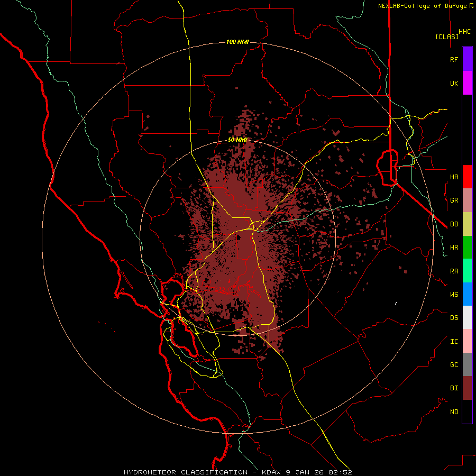Click the GR legend color swatch
The width and height of the screenshot is (476, 476).
click(x=467, y=200)
